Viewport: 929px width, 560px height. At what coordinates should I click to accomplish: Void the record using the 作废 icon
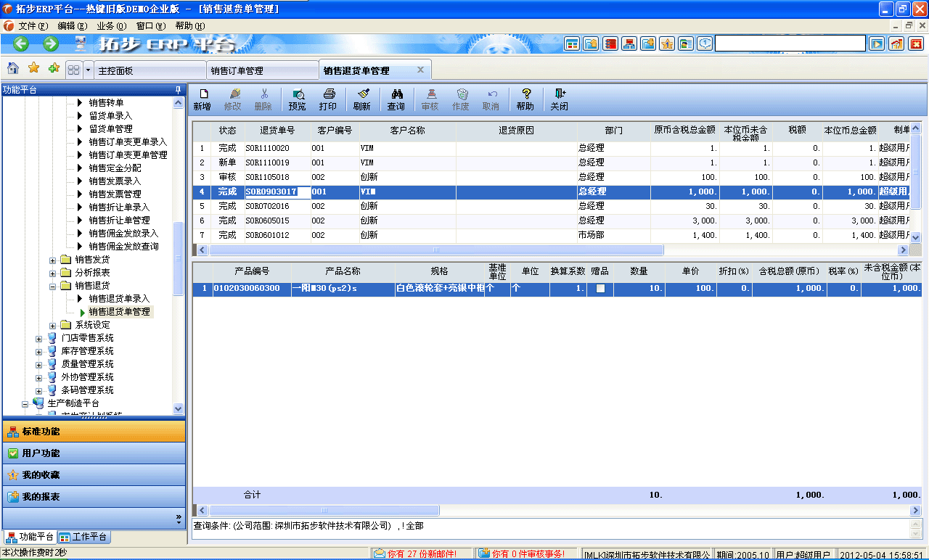click(462, 99)
